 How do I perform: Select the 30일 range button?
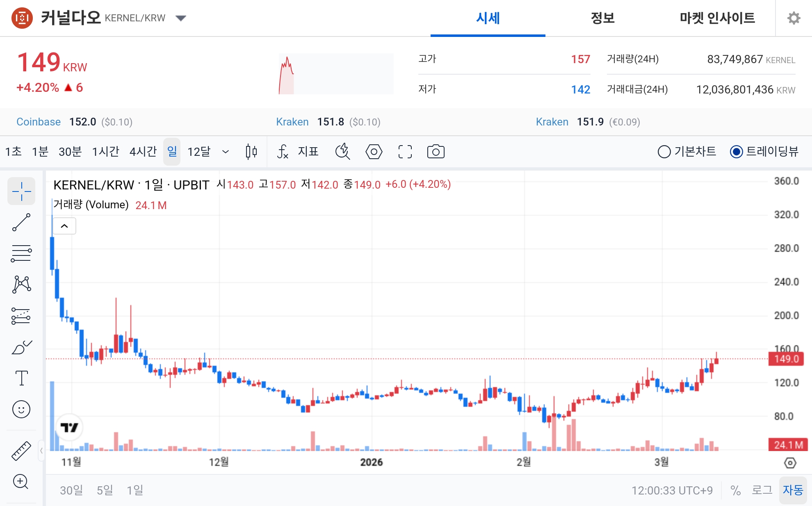coord(71,490)
